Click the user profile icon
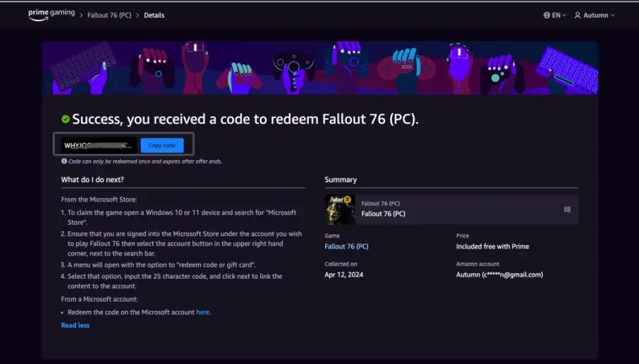The width and height of the screenshot is (639, 364). [578, 15]
